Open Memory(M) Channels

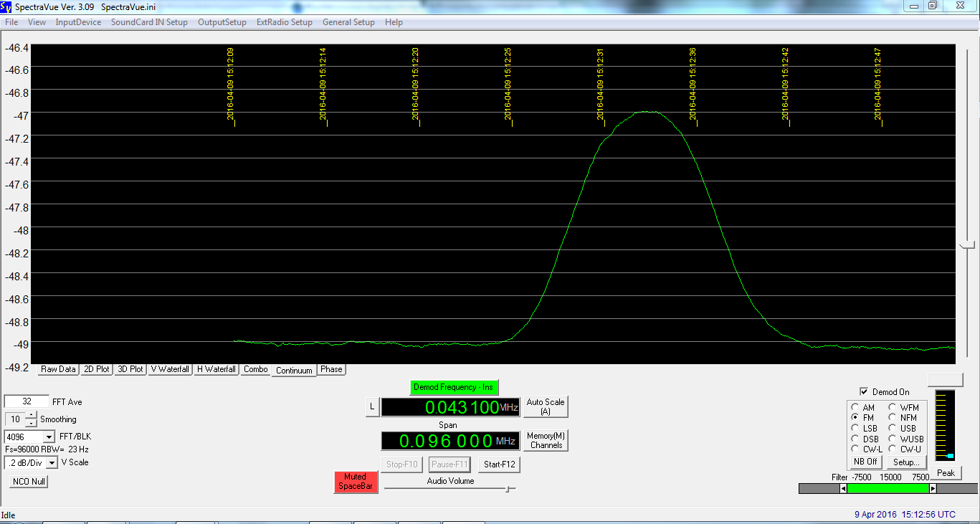click(x=546, y=440)
